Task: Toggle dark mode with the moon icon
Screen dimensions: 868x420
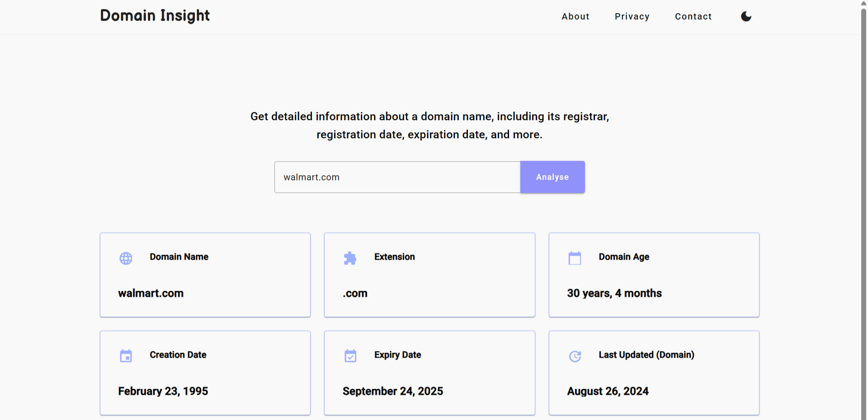Action: click(x=746, y=17)
